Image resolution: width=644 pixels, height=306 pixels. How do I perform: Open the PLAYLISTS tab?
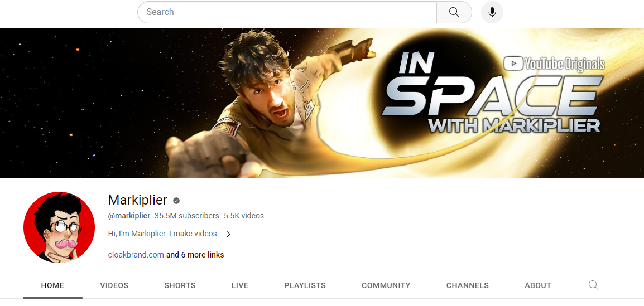305,285
